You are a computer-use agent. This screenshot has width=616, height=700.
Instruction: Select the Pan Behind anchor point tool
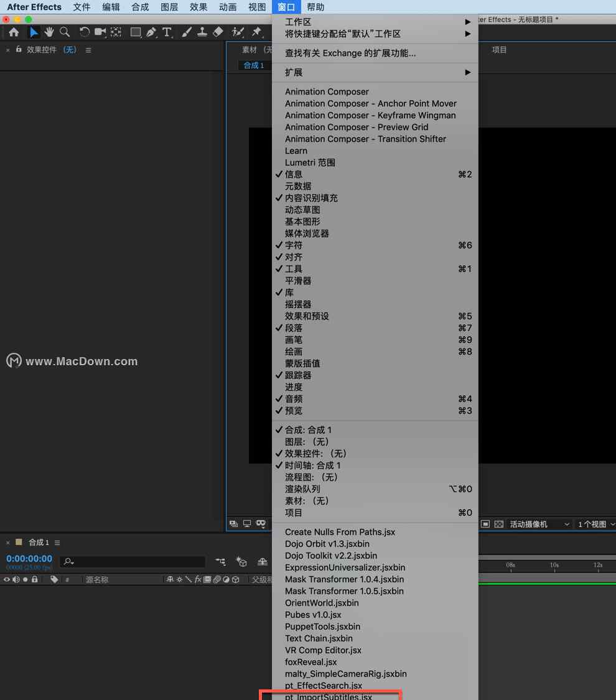coord(116,32)
